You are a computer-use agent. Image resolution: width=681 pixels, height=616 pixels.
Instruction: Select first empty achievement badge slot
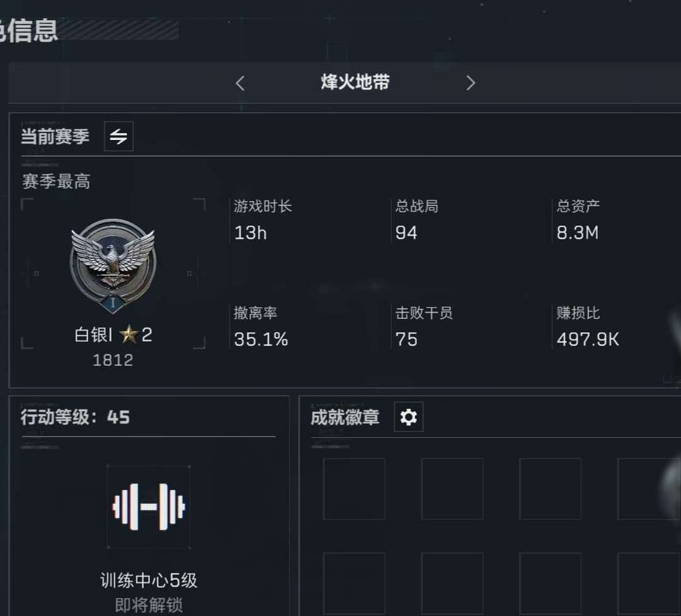[354, 489]
